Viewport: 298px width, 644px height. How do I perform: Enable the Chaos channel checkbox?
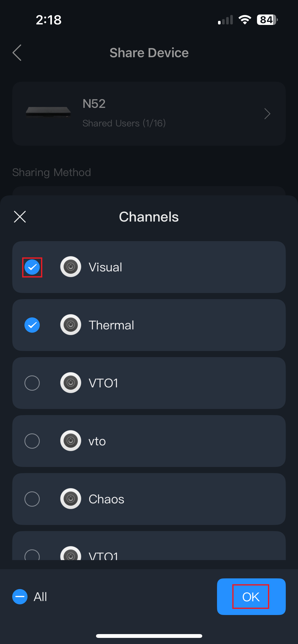(x=32, y=499)
